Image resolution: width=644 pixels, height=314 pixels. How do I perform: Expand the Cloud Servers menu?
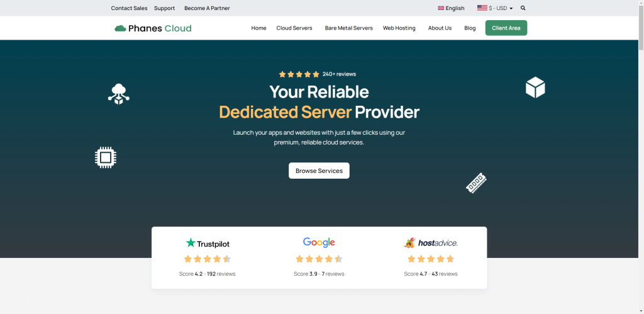click(x=294, y=28)
